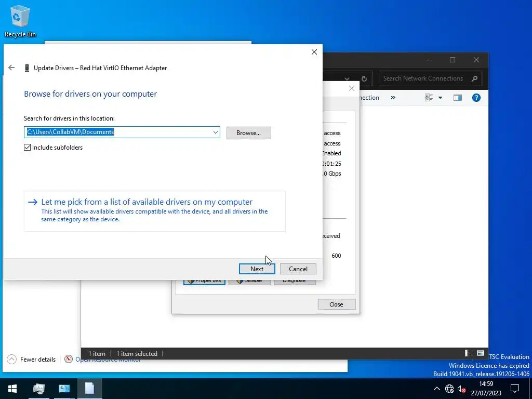Open Task Manager from the taskbar
Viewport: 532px width, 399px height.
tap(39, 389)
